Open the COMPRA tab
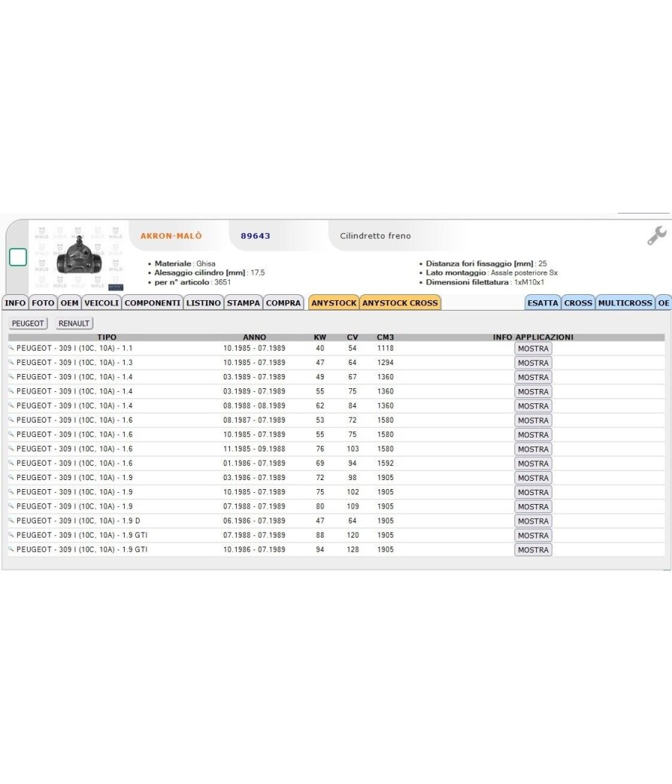The height and width of the screenshot is (784, 672). coord(284,302)
